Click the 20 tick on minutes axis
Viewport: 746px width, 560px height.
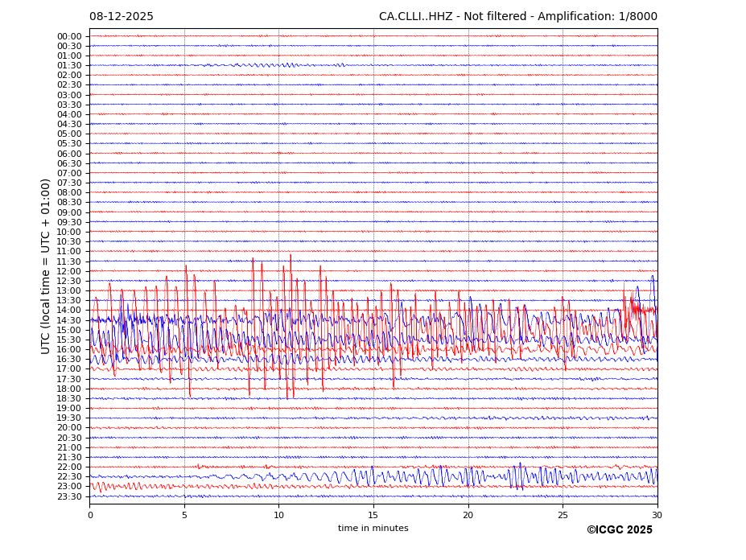468,515
